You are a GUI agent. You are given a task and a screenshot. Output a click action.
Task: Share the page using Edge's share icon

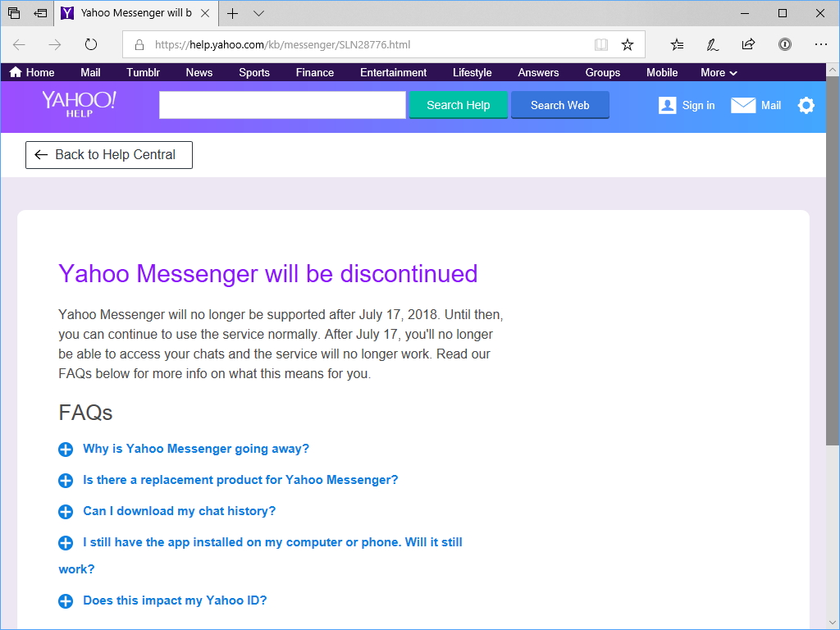pyautogui.click(x=748, y=44)
